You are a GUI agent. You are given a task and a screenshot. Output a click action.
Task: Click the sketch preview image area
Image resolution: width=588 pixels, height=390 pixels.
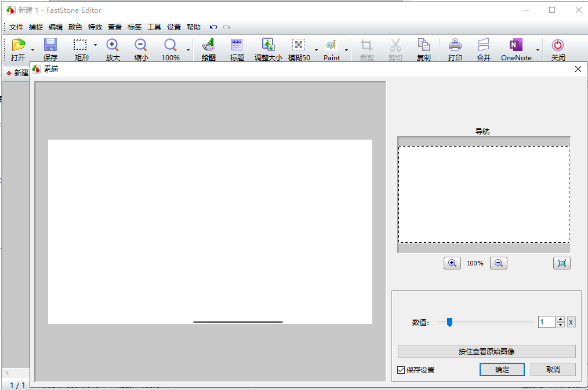tap(210, 232)
